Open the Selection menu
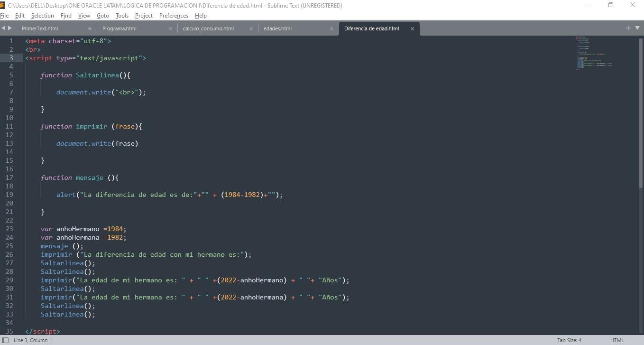Image resolution: width=644 pixels, height=345 pixels. pos(43,16)
